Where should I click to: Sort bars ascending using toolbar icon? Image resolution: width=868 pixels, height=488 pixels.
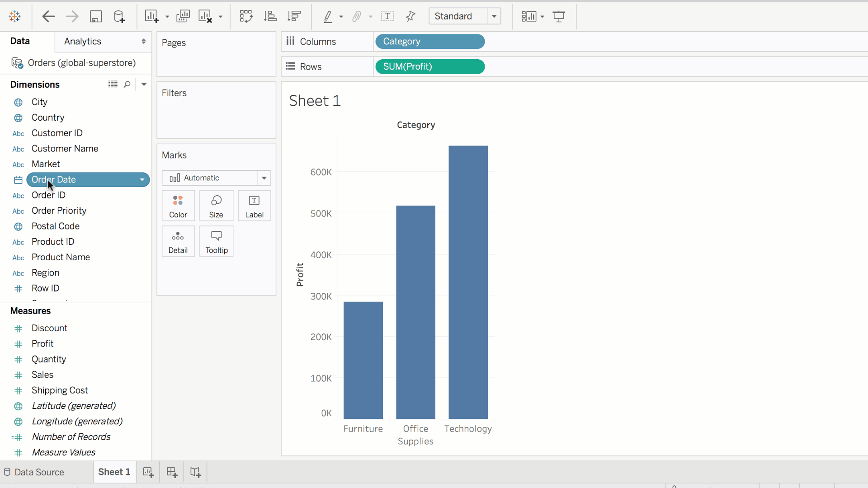point(270,17)
